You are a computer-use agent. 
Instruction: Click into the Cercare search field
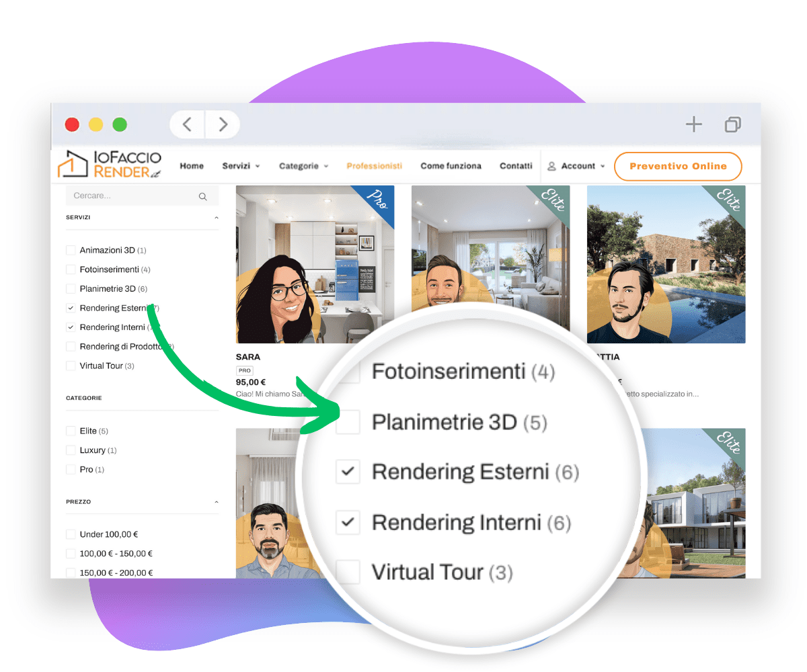(x=131, y=196)
